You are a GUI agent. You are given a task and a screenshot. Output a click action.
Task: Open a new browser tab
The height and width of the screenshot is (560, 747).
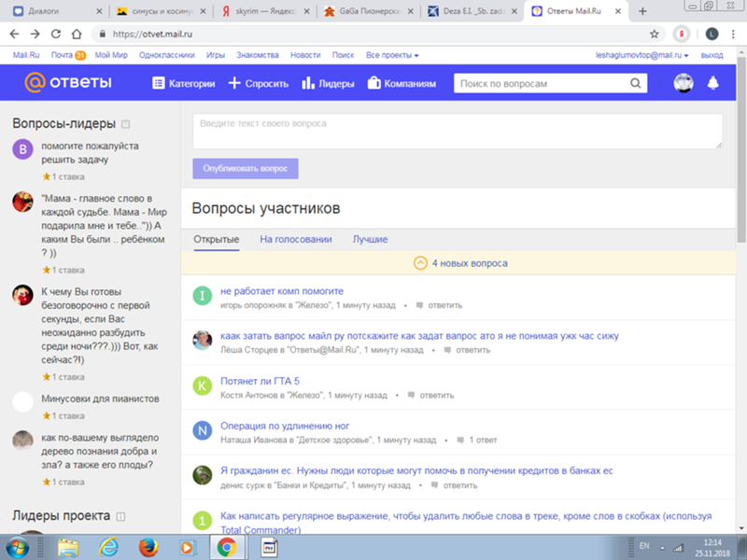coord(642,11)
